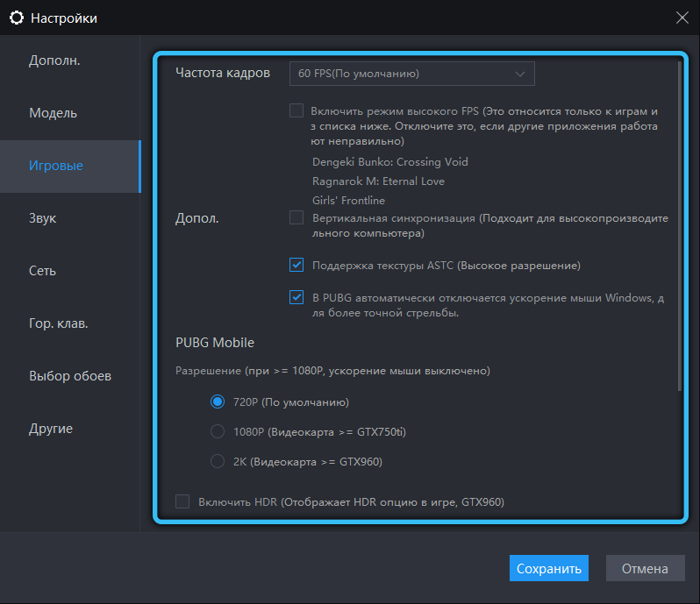Close the Настройки window
The height and width of the screenshot is (604, 700).
click(682, 18)
